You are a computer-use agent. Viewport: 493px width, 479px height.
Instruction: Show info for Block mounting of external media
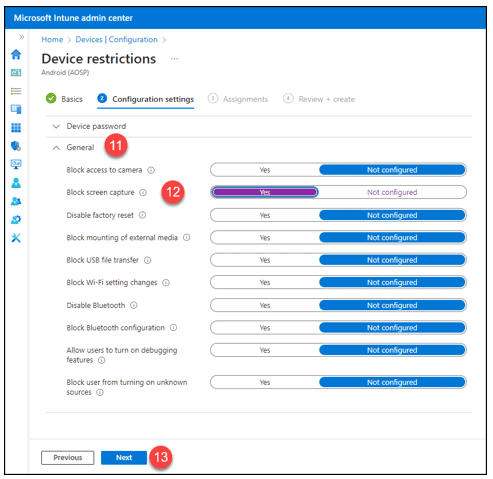pyautogui.click(x=187, y=237)
